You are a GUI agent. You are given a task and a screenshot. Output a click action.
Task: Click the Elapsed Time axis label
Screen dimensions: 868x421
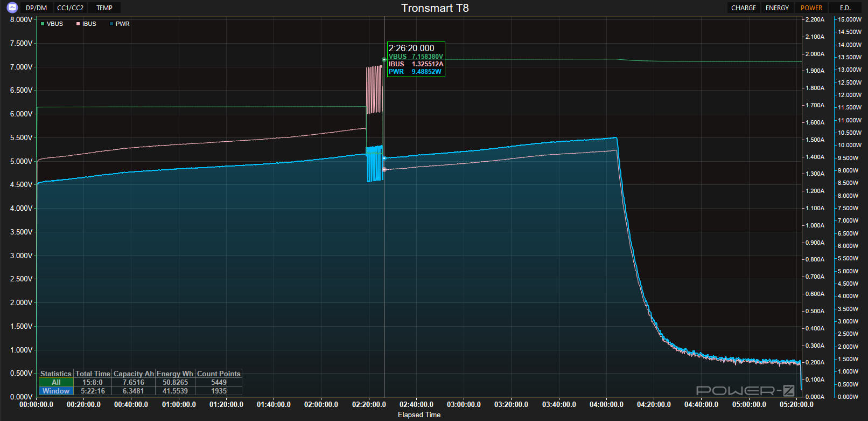[419, 415]
